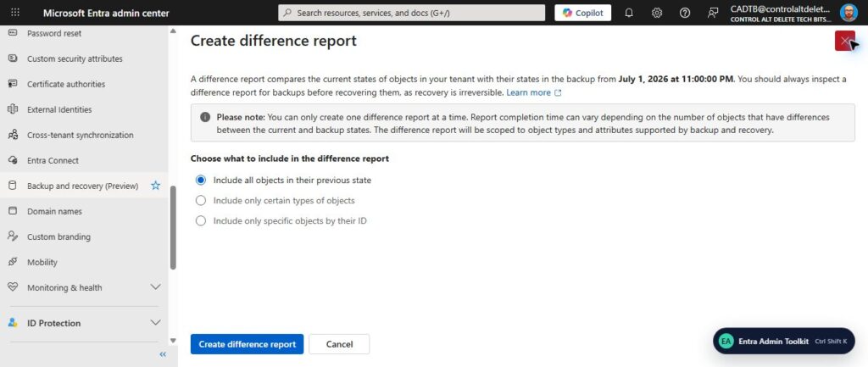868x367 pixels.
Task: Select Include all objects in previous state
Action: point(201,180)
